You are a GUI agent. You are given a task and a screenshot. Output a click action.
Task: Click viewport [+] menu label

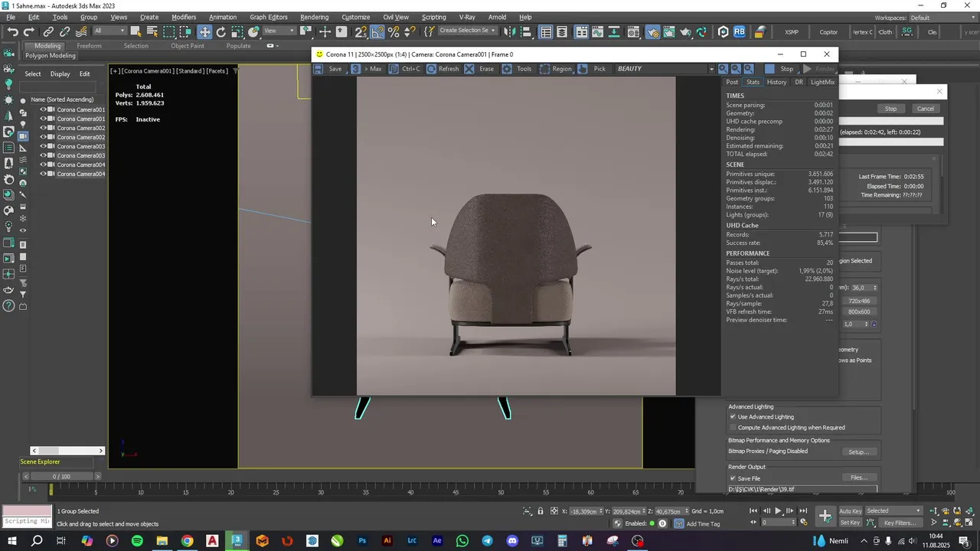pos(114,71)
